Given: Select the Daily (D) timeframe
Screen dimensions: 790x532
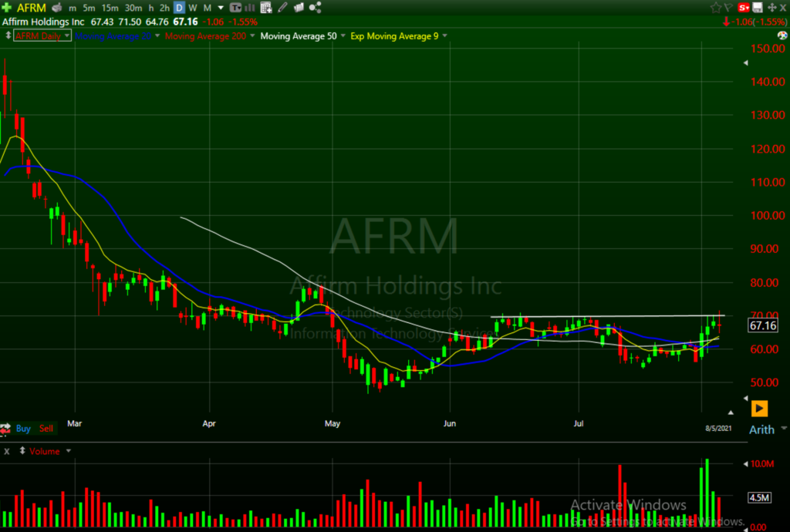Looking at the screenshot, I should (x=179, y=8).
